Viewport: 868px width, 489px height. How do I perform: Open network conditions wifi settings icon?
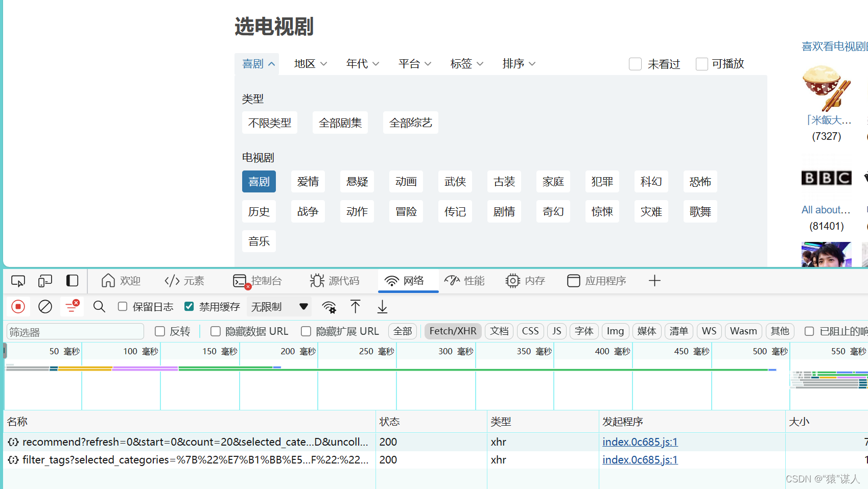[x=329, y=307]
